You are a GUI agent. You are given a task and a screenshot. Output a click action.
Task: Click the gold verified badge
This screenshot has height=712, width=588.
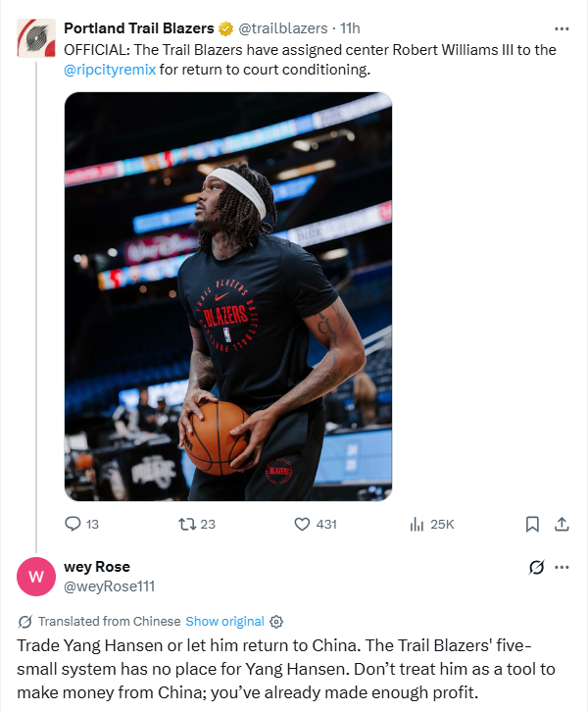[x=225, y=28]
